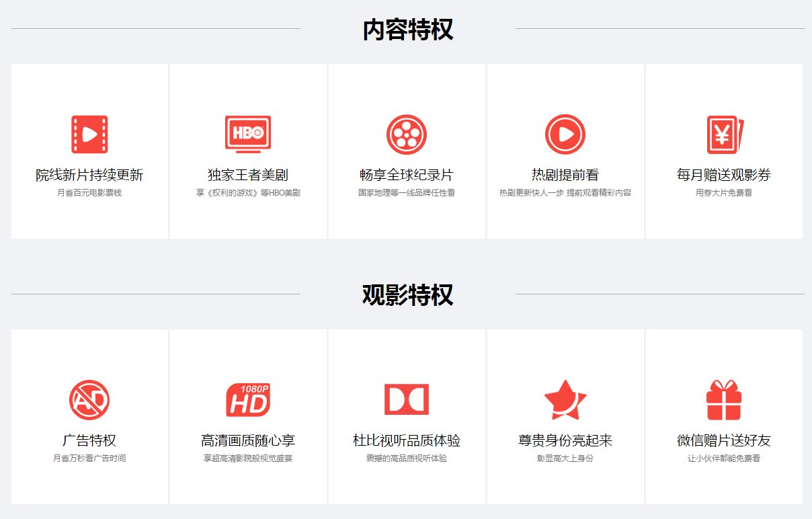Select the 独家王者美剧 title
This screenshot has height=519, width=812.
pyautogui.click(x=248, y=175)
